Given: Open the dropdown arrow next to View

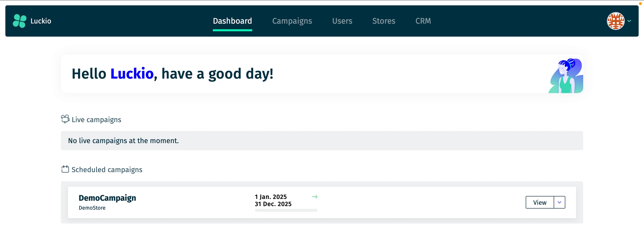Looking at the screenshot, I should [x=559, y=203].
